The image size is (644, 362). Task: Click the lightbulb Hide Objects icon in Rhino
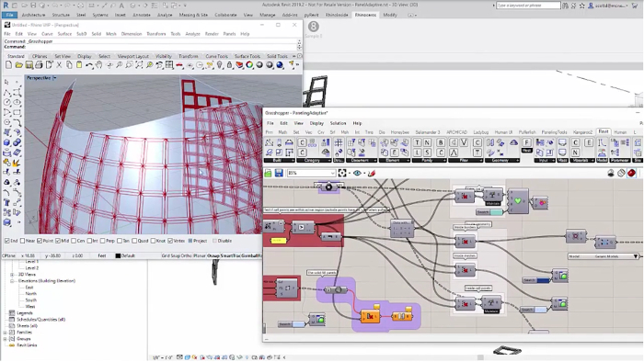(x=220, y=65)
